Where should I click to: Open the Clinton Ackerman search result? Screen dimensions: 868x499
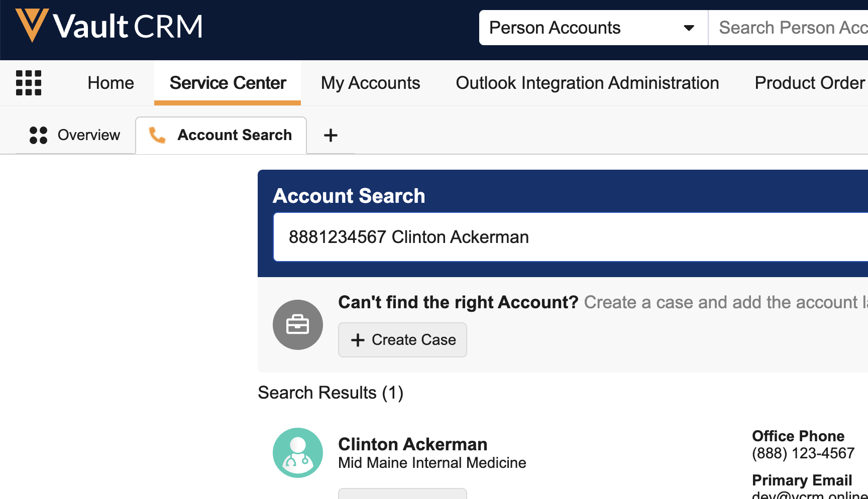click(412, 444)
